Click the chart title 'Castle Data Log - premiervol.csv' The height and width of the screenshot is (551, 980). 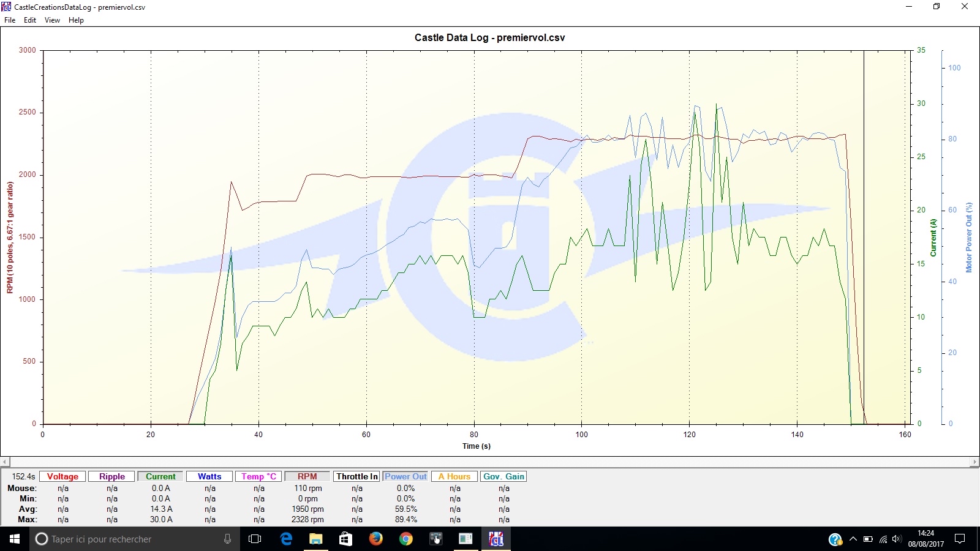(x=489, y=37)
